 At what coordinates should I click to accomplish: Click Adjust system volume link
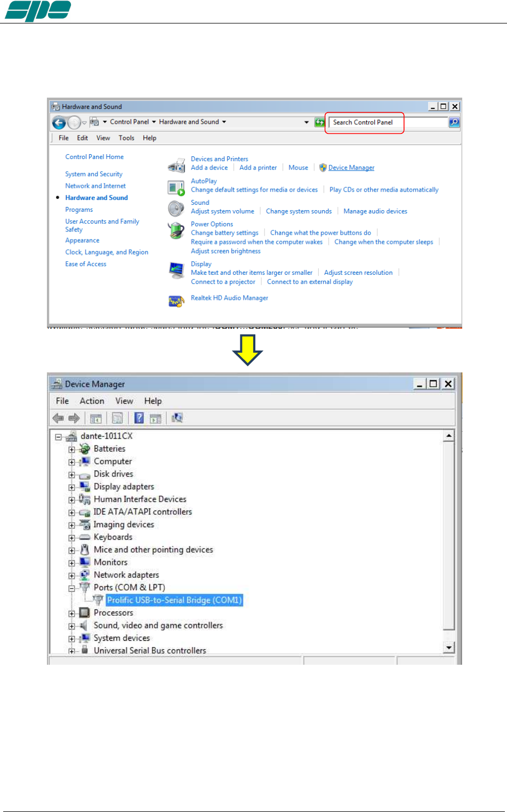(222, 211)
